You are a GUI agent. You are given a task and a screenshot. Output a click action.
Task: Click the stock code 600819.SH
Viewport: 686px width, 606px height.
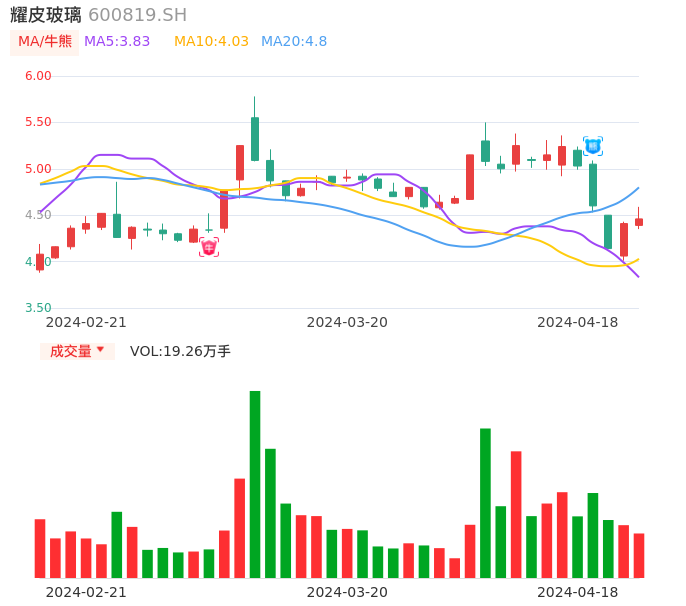point(137,15)
